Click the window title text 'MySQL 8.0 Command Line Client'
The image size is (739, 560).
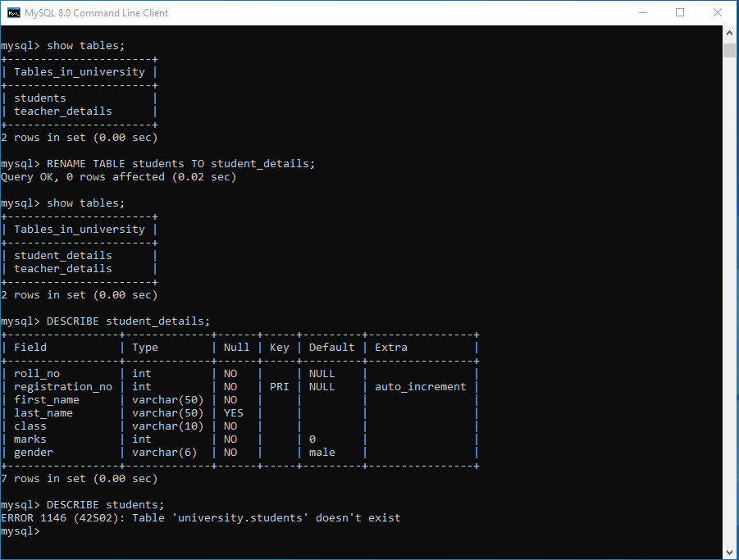pyautogui.click(x=96, y=13)
